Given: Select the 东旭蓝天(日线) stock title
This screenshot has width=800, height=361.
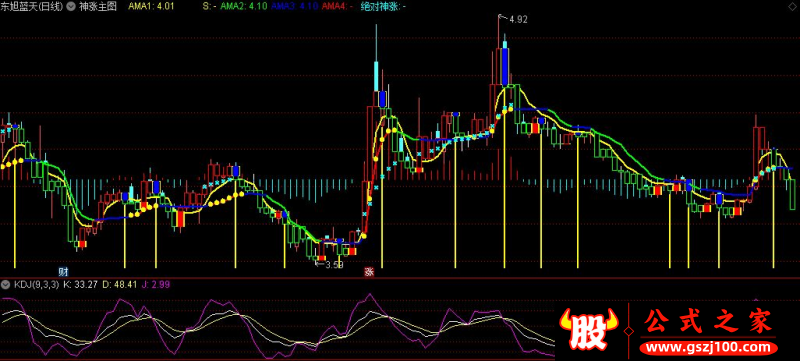Looking at the screenshot, I should 33,7.
